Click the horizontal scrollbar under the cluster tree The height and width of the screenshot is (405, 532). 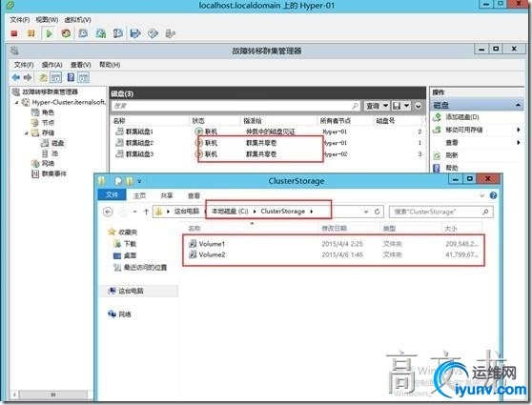[53, 395]
